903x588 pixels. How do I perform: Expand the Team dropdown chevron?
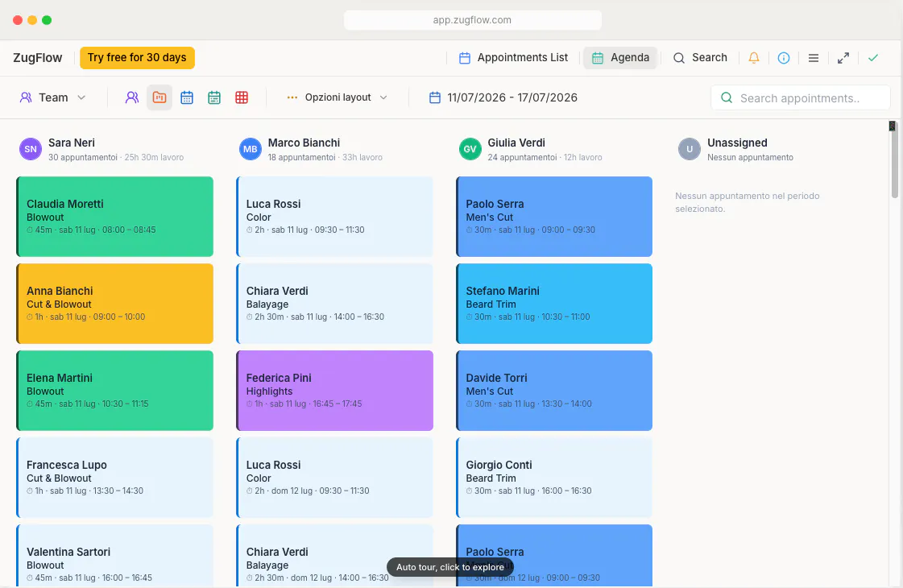(x=81, y=97)
